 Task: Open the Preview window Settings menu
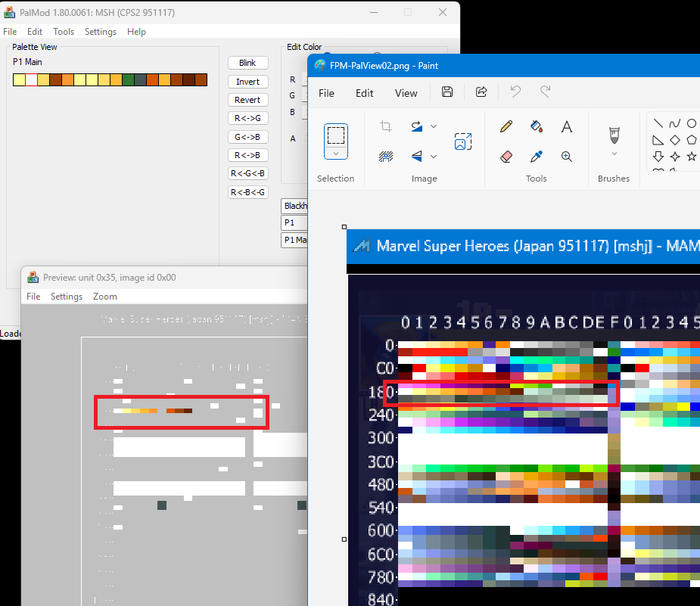(x=67, y=297)
